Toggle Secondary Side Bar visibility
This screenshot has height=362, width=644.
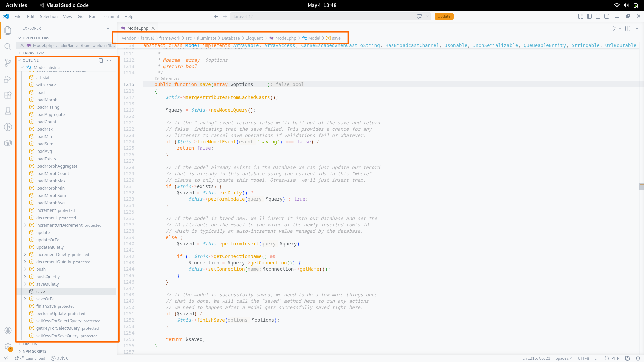pyautogui.click(x=607, y=16)
